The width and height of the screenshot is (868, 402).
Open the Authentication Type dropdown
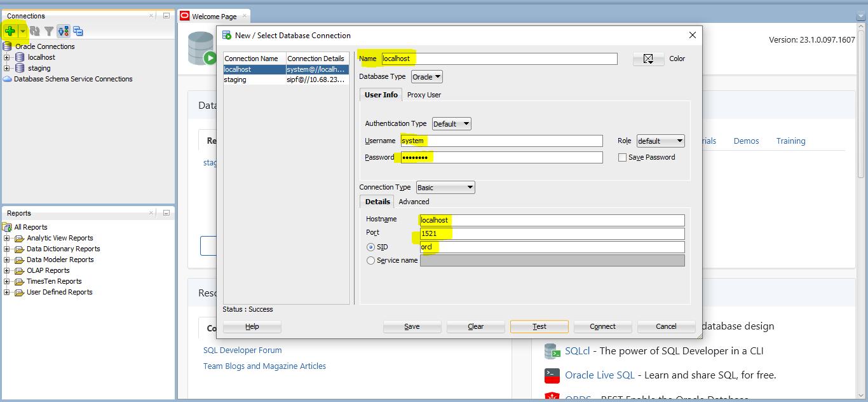click(x=452, y=124)
